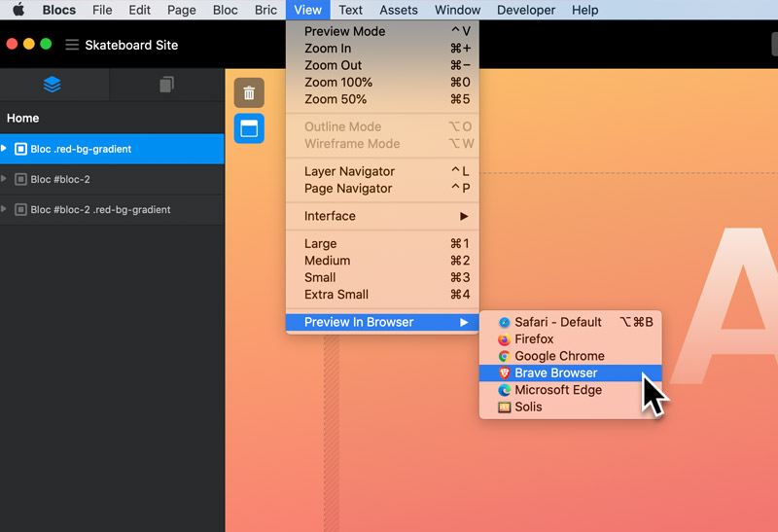Preview in Firefox
This screenshot has height=532, width=778.
[x=571, y=339]
